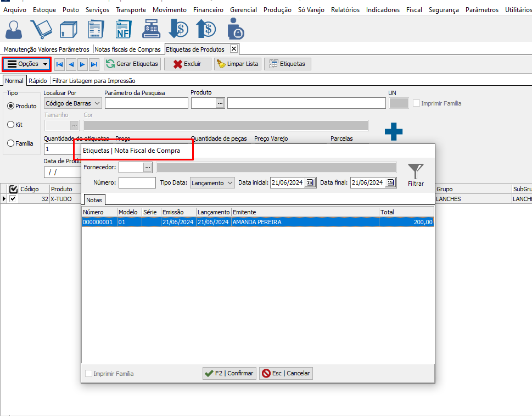The image size is (532, 416).
Task: Select the Família radio button
Action: (10, 143)
